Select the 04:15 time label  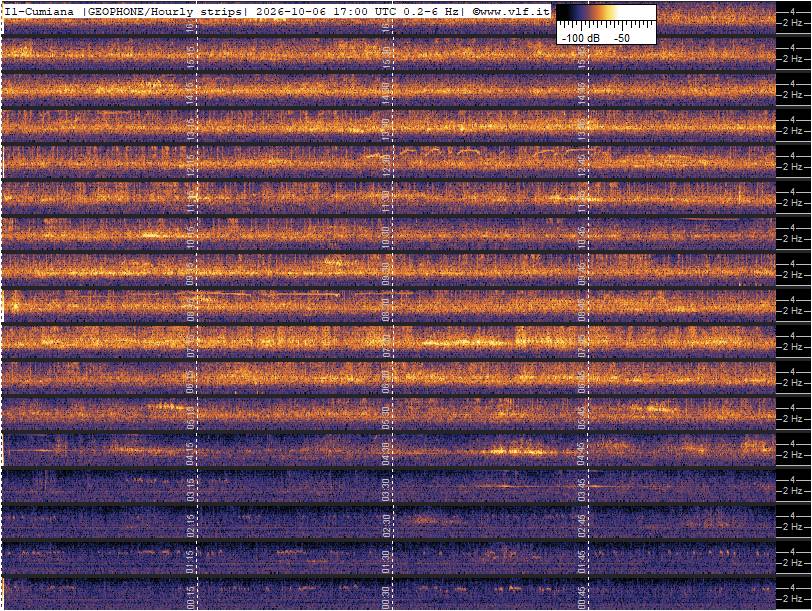point(191,454)
